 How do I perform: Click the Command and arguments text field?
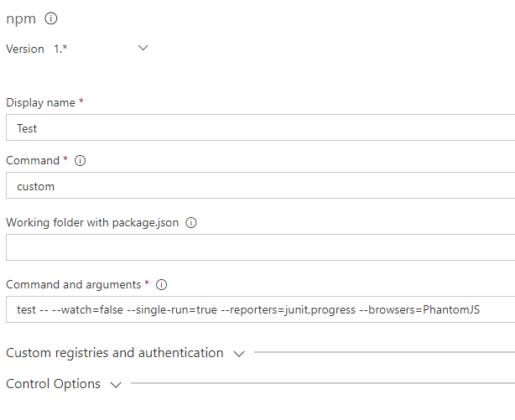260,309
